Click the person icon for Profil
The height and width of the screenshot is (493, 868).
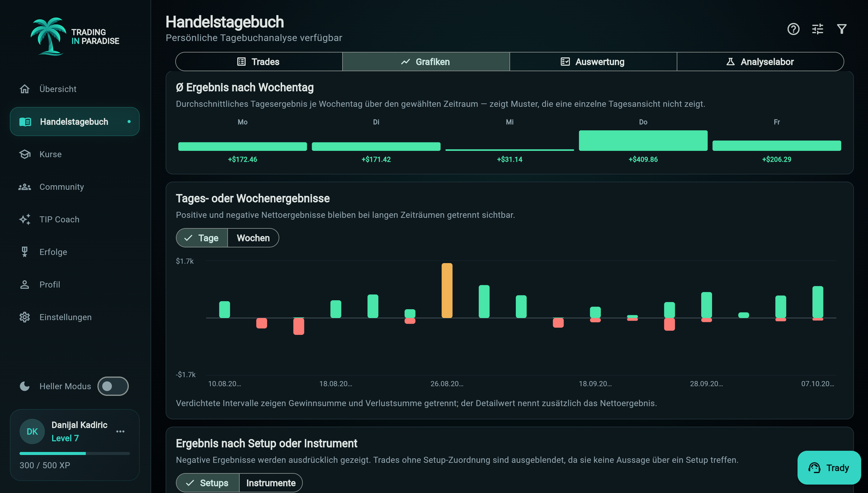(x=25, y=285)
